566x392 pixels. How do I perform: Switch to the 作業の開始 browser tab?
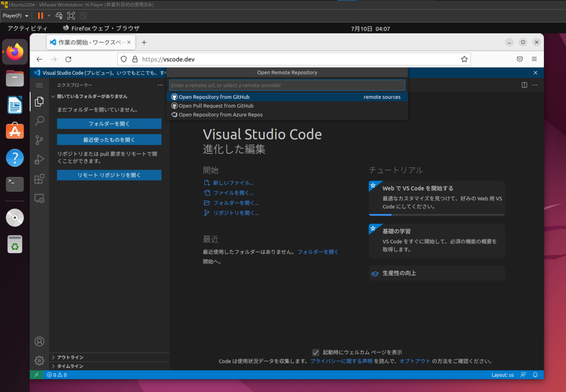[x=91, y=42]
